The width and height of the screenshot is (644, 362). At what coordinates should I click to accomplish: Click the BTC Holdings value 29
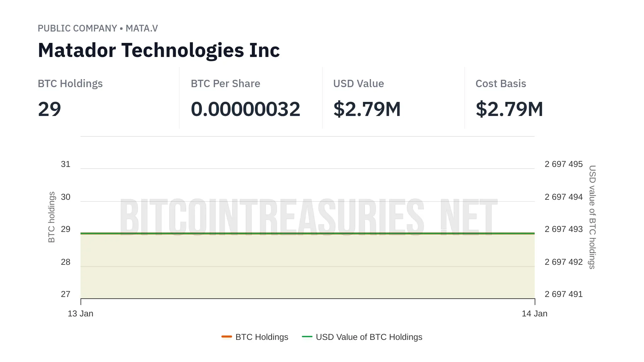(x=49, y=109)
